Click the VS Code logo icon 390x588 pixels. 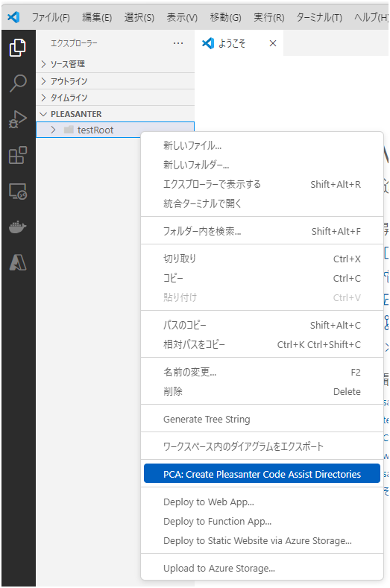click(x=14, y=17)
